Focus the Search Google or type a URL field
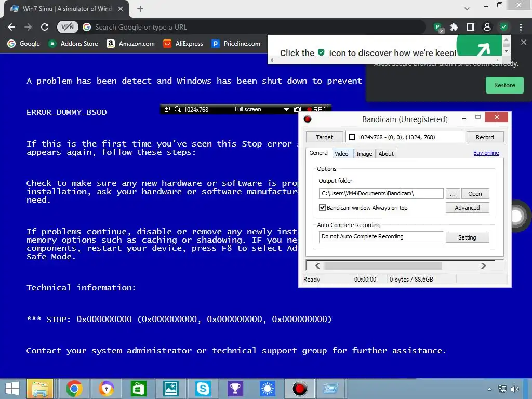The image size is (532, 399). pos(251,27)
